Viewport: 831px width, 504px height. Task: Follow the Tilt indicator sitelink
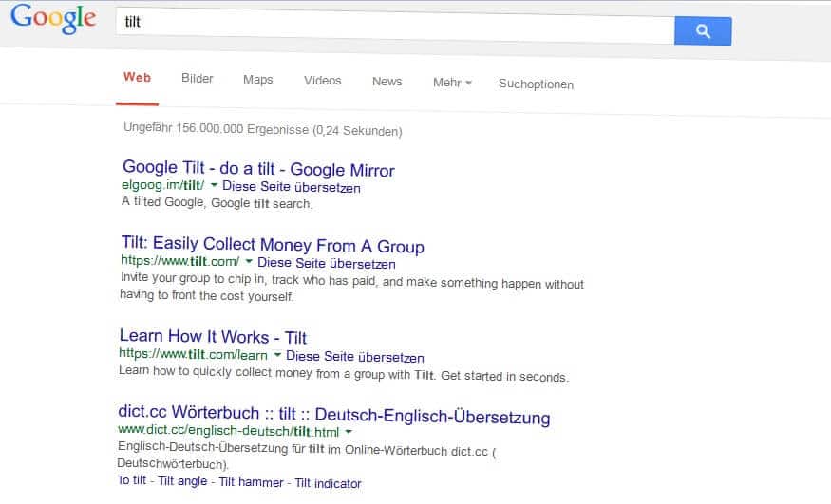click(328, 483)
